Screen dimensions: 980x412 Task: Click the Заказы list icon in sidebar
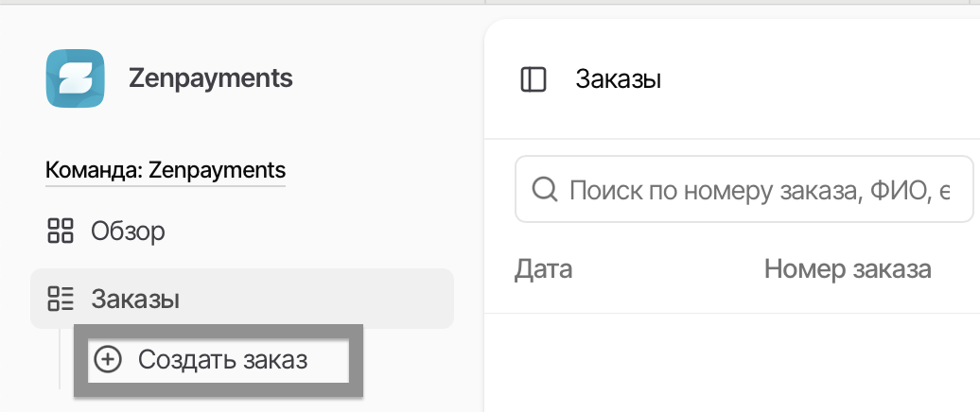[x=61, y=300]
